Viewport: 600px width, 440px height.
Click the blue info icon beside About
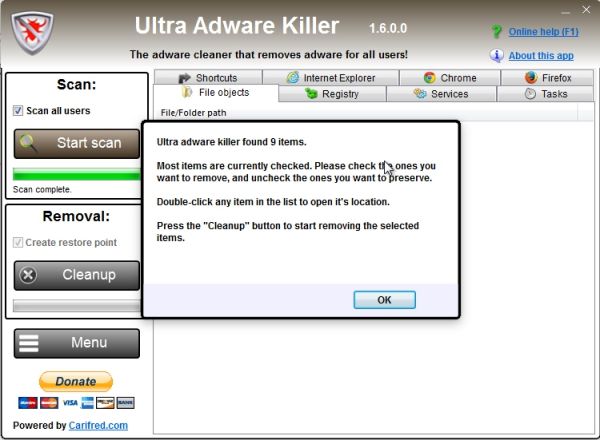496,55
